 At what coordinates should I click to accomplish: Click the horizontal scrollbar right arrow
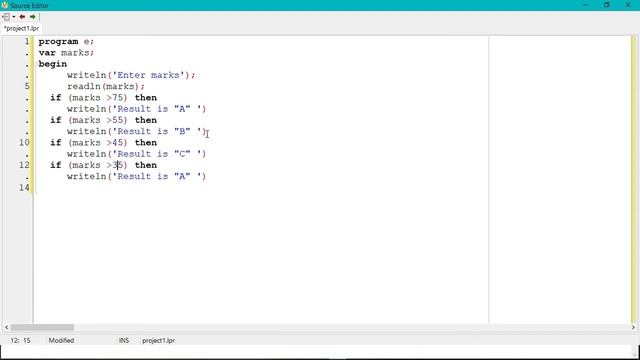633,327
